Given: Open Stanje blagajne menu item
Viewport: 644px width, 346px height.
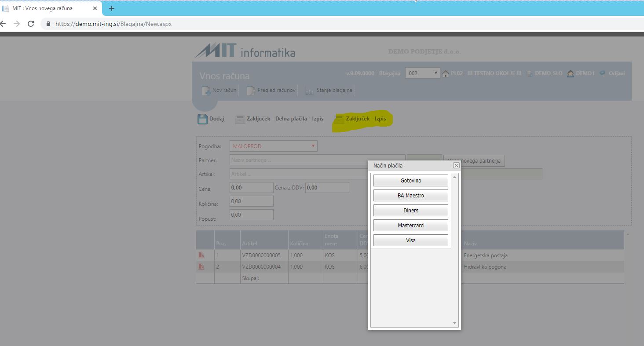Looking at the screenshot, I should pyautogui.click(x=329, y=90).
